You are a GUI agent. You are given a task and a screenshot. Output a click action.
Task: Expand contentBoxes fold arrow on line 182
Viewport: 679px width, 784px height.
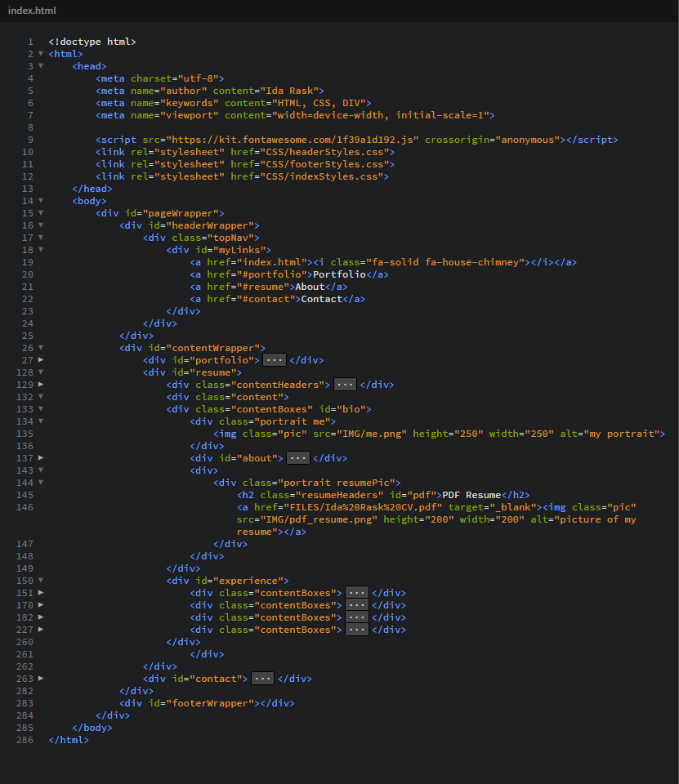point(41,617)
